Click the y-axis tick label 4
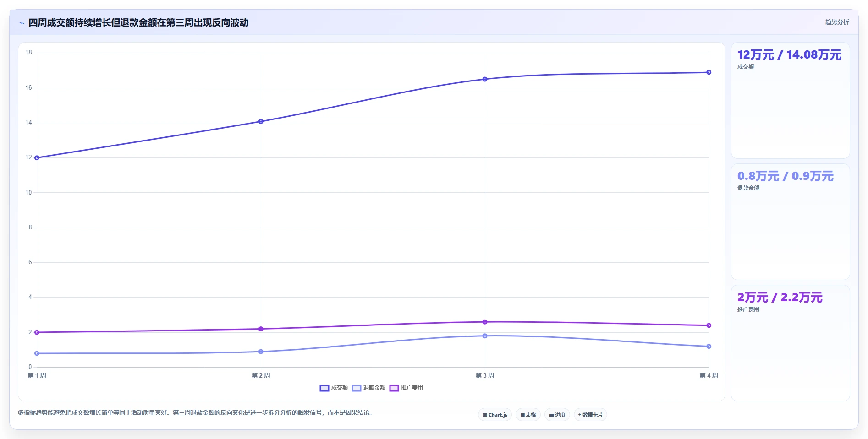The width and height of the screenshot is (868, 439). [x=30, y=297]
